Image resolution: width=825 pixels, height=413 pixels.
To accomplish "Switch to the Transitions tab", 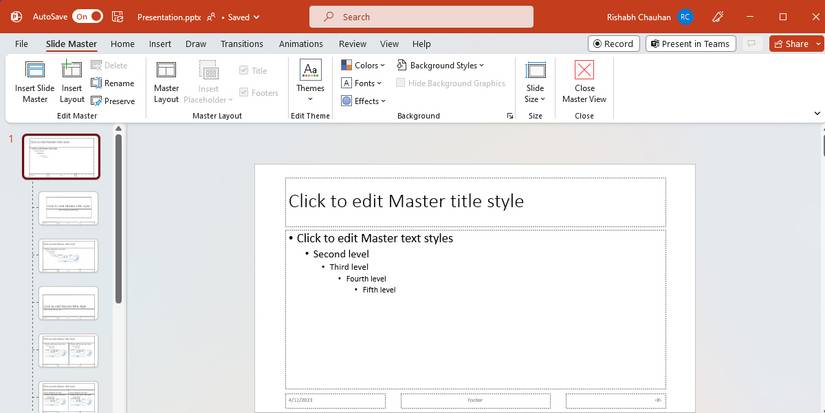I will [242, 44].
